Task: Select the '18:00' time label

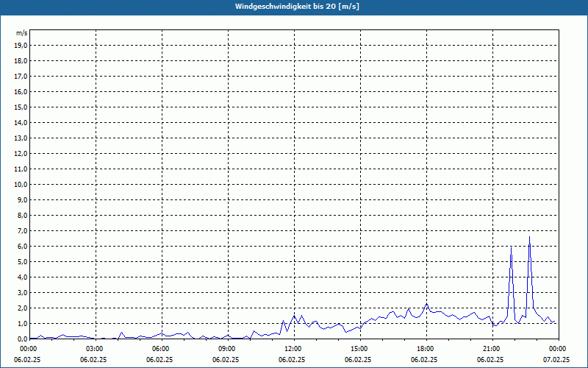Action: point(427,349)
